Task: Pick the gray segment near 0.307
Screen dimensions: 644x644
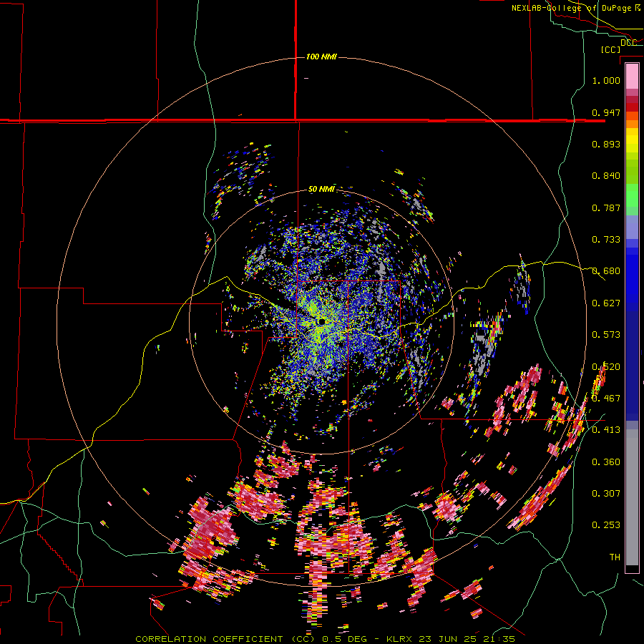Action: click(x=632, y=497)
